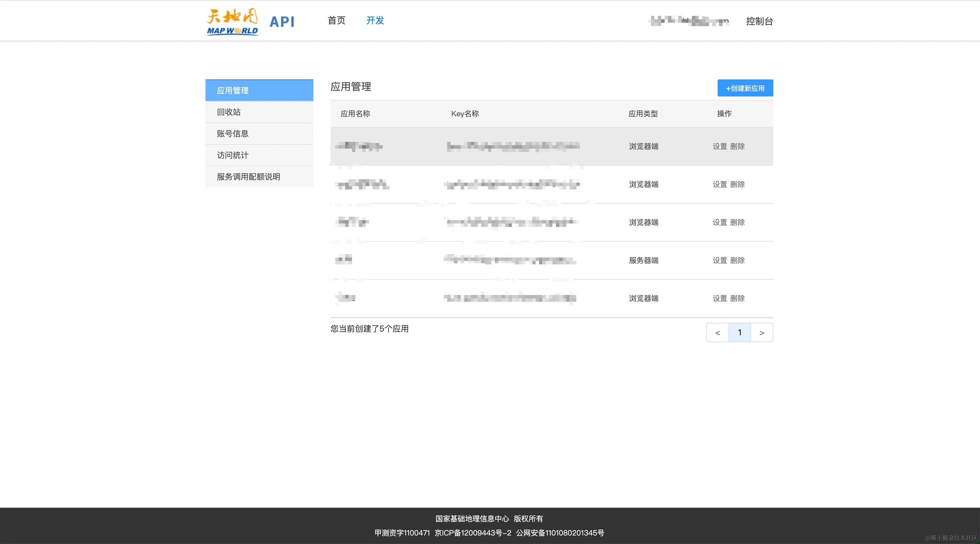Select page 1 in the pagination
Viewport: 980px width, 544px height.
740,333
